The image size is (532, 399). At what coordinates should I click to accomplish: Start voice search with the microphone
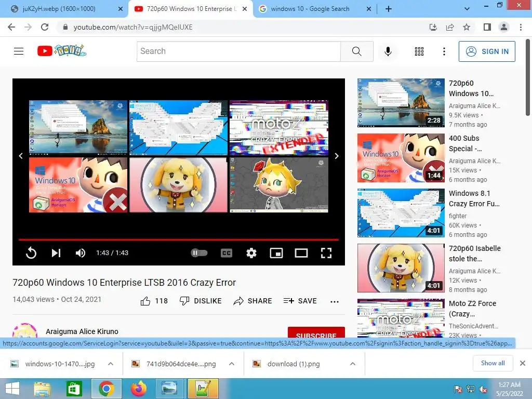coord(388,51)
